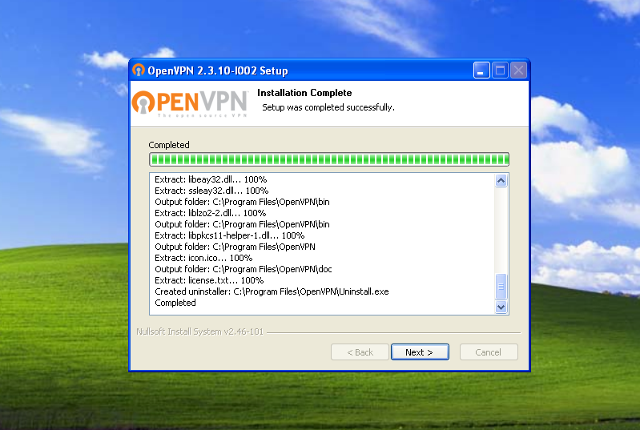Select 'Extract: libpkcs11-helper-1.dll... 100%' log line
640x430 pixels.
click(229, 235)
